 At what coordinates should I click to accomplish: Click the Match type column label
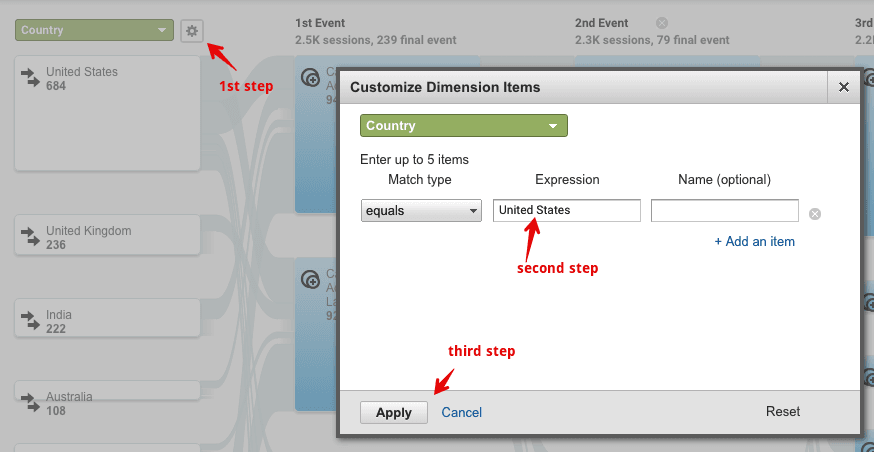(x=420, y=180)
